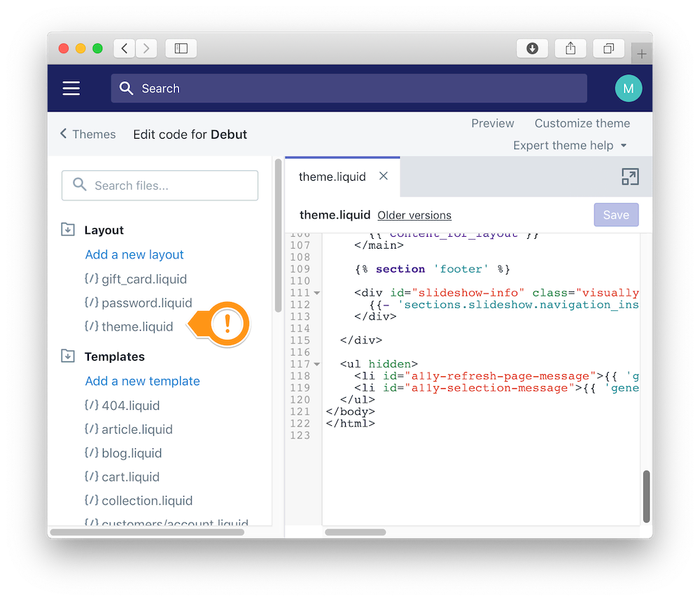Open theme.liquid in Layout list
700x601 pixels.
pos(129,326)
